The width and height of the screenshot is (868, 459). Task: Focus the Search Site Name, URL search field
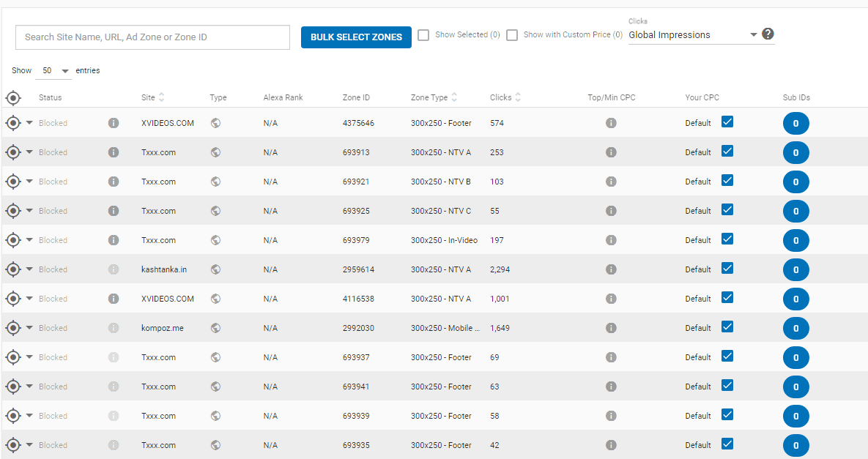[153, 37]
